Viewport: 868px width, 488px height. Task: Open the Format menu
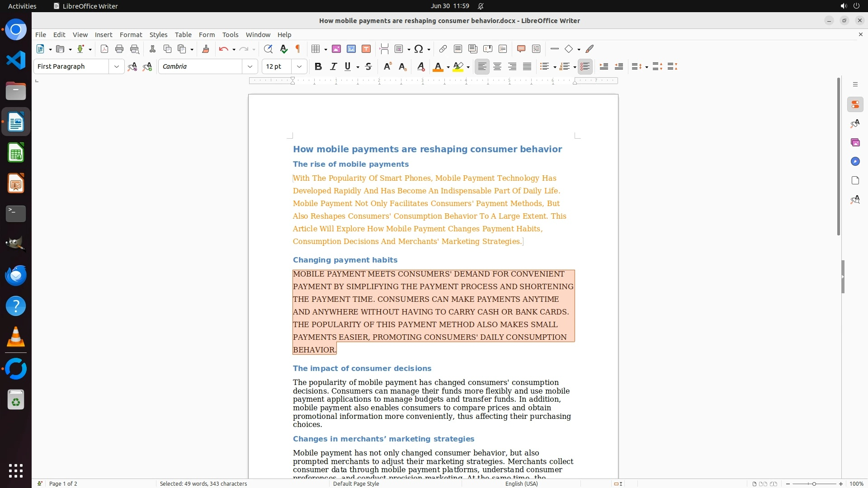pos(131,34)
